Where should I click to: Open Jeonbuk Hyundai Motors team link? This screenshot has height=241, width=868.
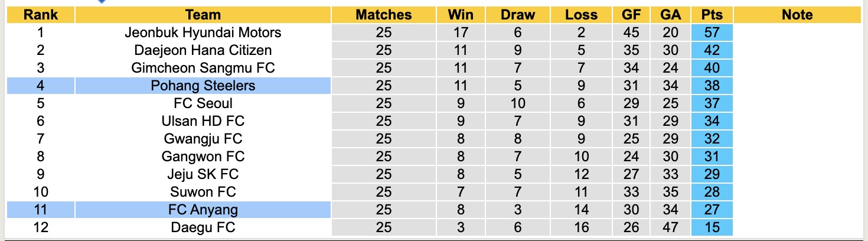[x=203, y=32]
